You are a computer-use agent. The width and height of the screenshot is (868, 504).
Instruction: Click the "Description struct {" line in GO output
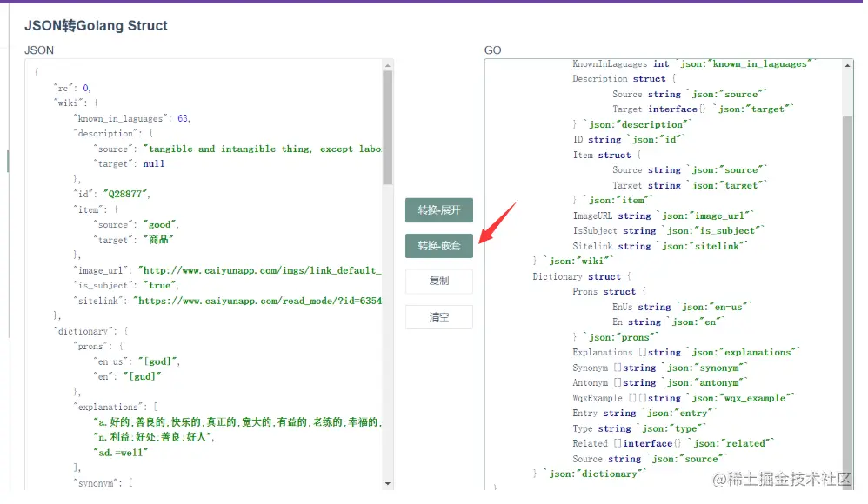pyautogui.click(x=624, y=78)
